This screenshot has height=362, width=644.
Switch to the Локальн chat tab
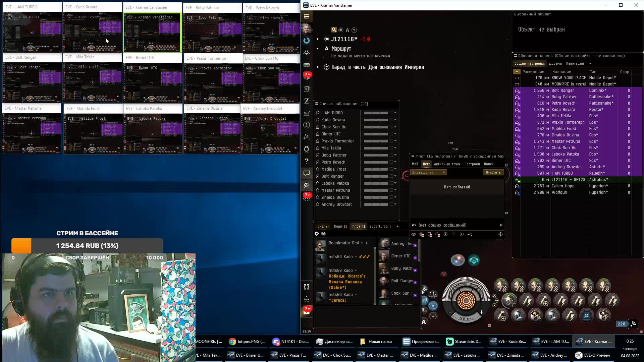[322, 226]
